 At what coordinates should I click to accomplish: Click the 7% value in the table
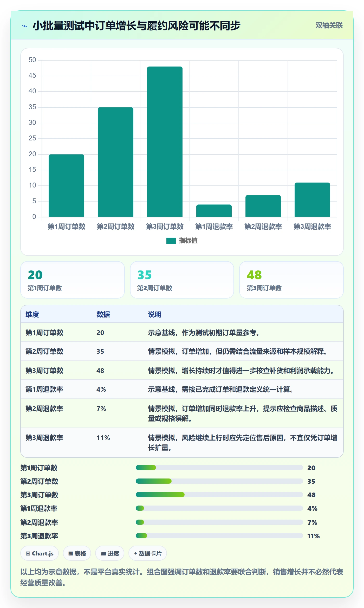(101, 409)
